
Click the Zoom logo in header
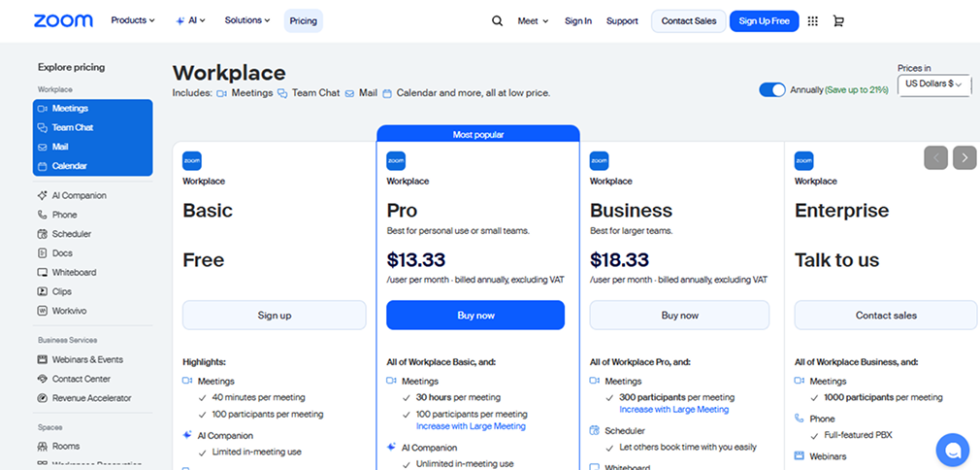(x=63, y=20)
